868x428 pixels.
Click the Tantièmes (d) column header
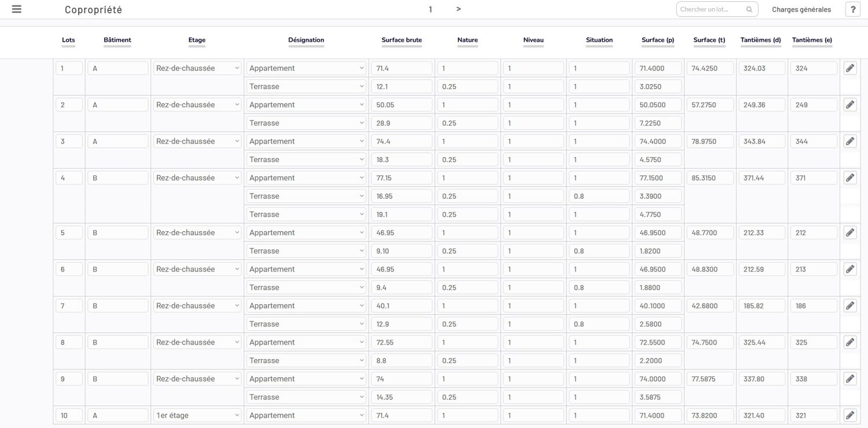point(760,40)
